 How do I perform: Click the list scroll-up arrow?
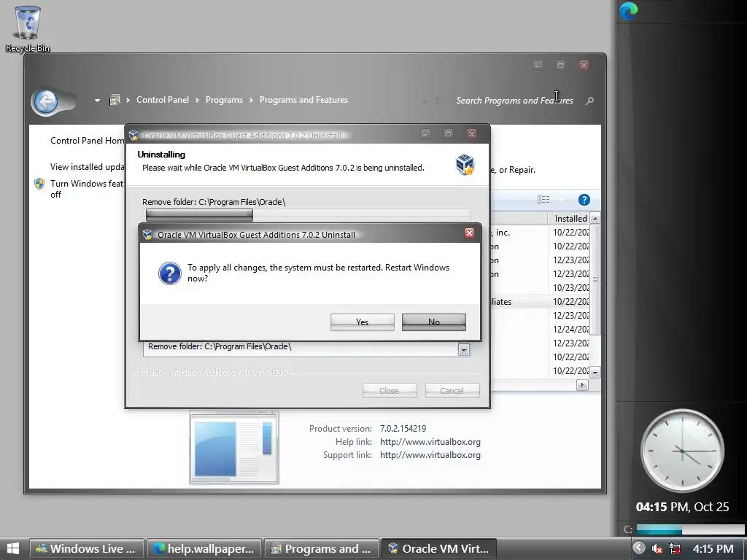[595, 219]
